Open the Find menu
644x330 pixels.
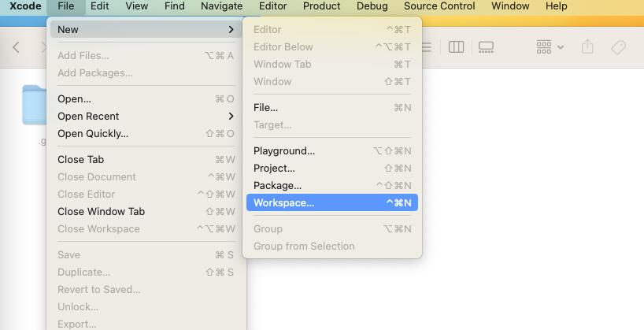pos(175,6)
